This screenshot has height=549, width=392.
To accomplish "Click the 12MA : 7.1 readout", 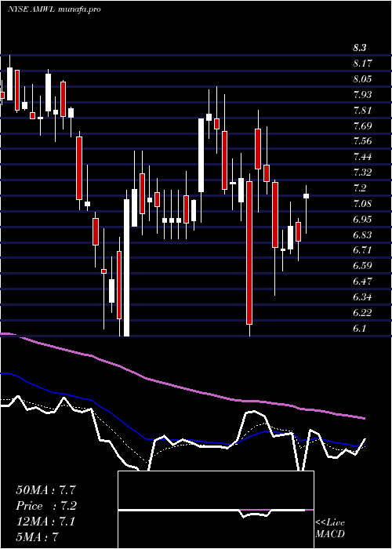I will click(45, 522).
